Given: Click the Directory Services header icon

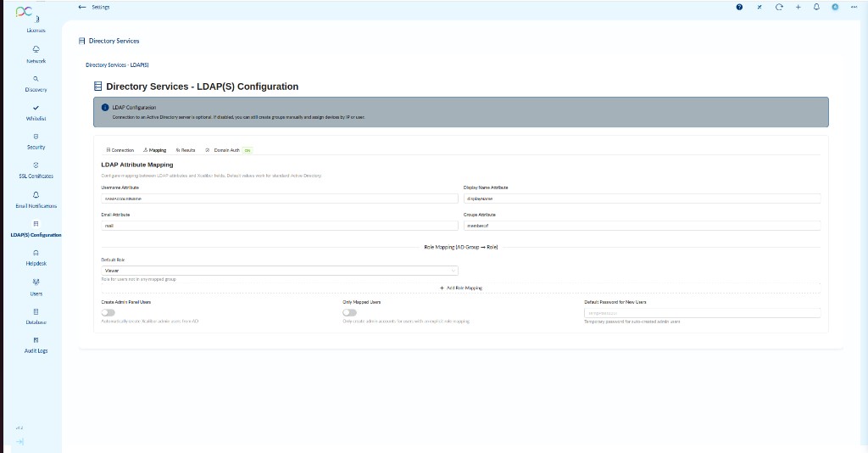Looking at the screenshot, I should pyautogui.click(x=82, y=41).
